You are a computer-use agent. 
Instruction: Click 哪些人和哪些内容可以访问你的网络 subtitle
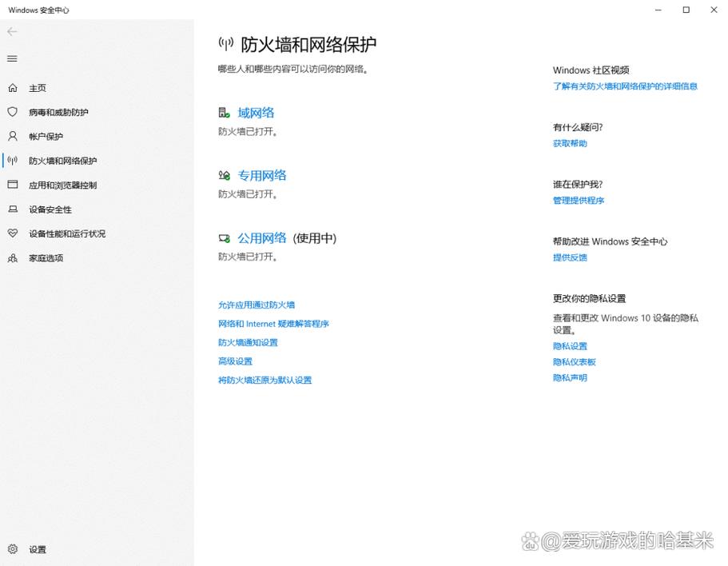293,70
